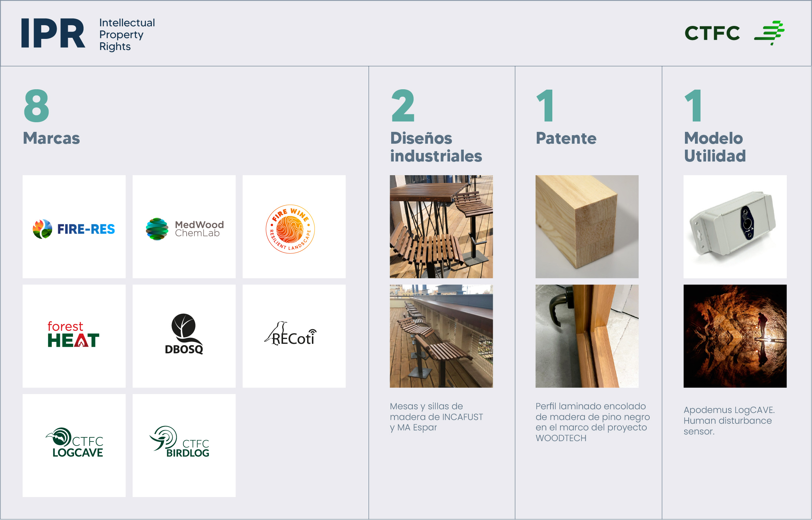
Task: Click the CTFC LOGCAVE logo
Action: (x=74, y=443)
